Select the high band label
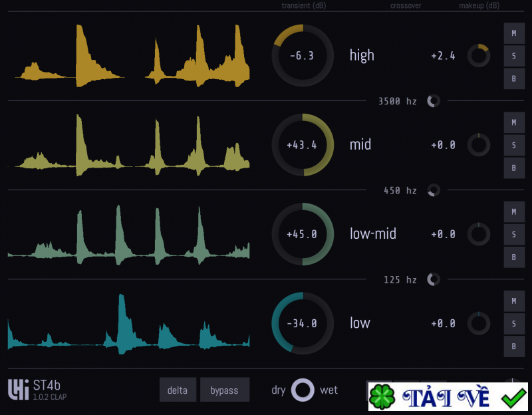The height and width of the screenshot is (415, 532). (361, 55)
